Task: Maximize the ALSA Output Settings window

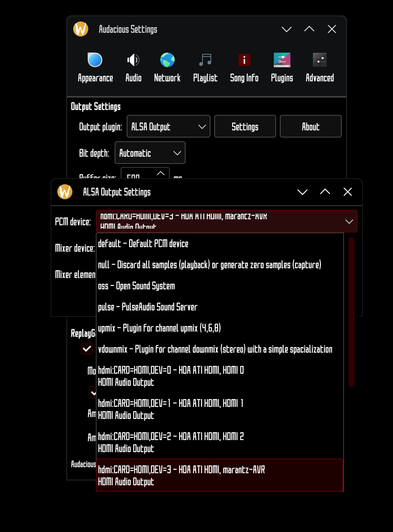Action: (x=325, y=192)
